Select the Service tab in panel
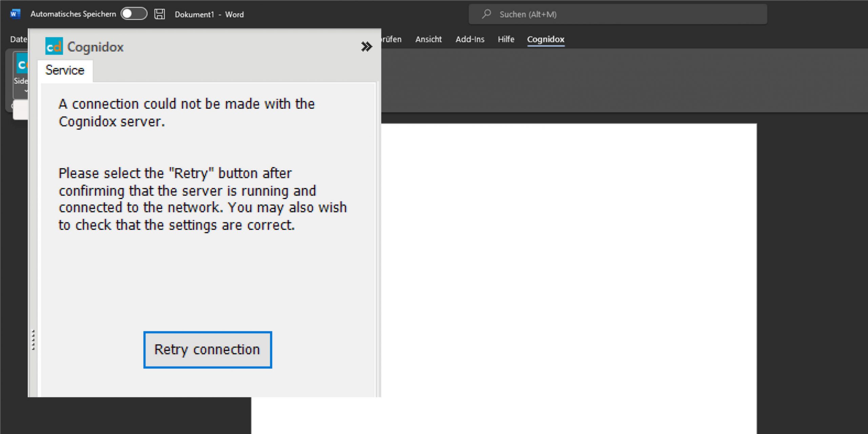Viewport: 868px width, 434px height. tap(65, 71)
